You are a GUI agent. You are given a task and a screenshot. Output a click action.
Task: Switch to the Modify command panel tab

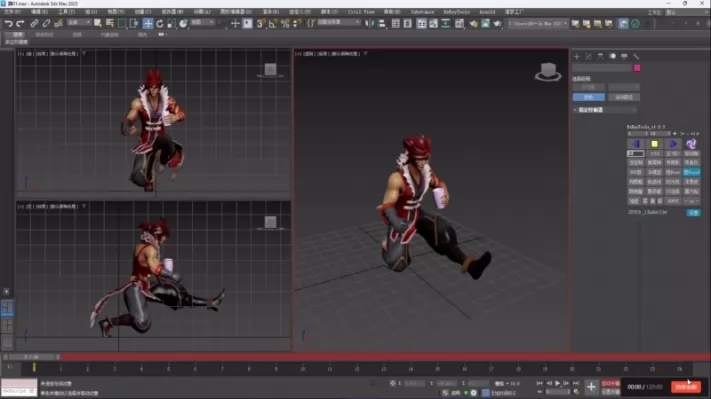[x=589, y=56]
